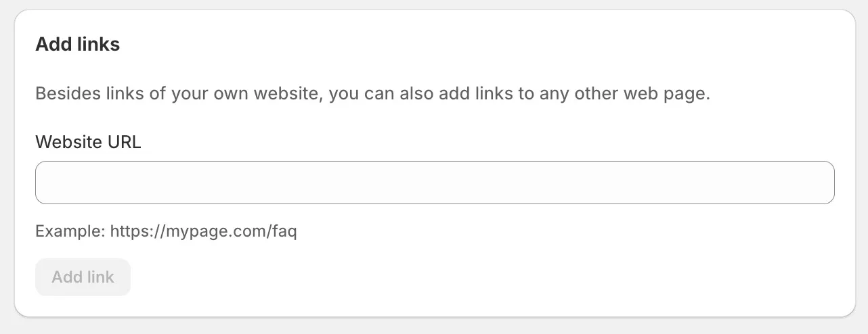Click the Website URL label

point(88,142)
